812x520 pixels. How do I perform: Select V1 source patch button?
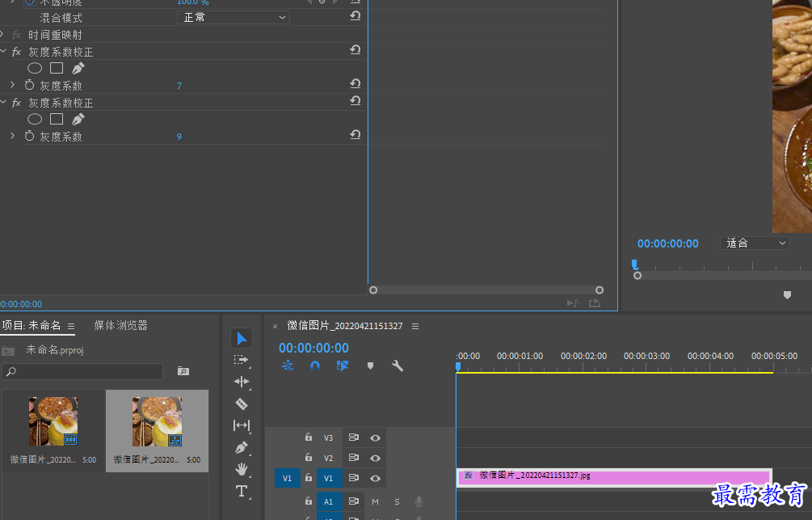coord(288,479)
